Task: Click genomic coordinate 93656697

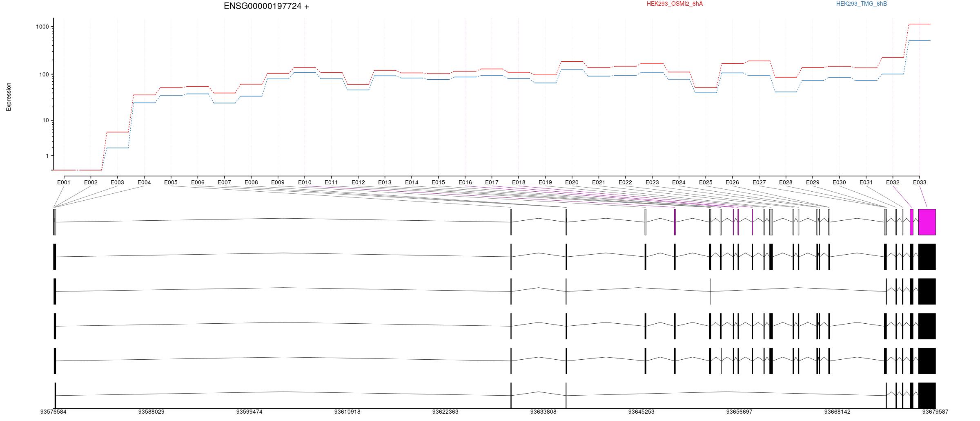Action: click(739, 412)
